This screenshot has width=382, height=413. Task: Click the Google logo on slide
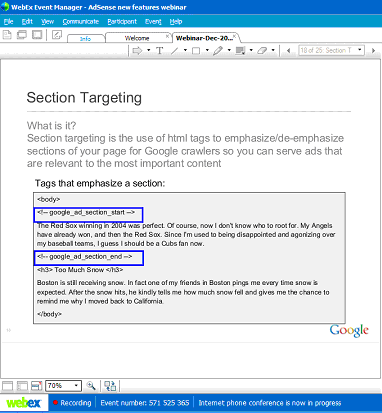(349, 331)
